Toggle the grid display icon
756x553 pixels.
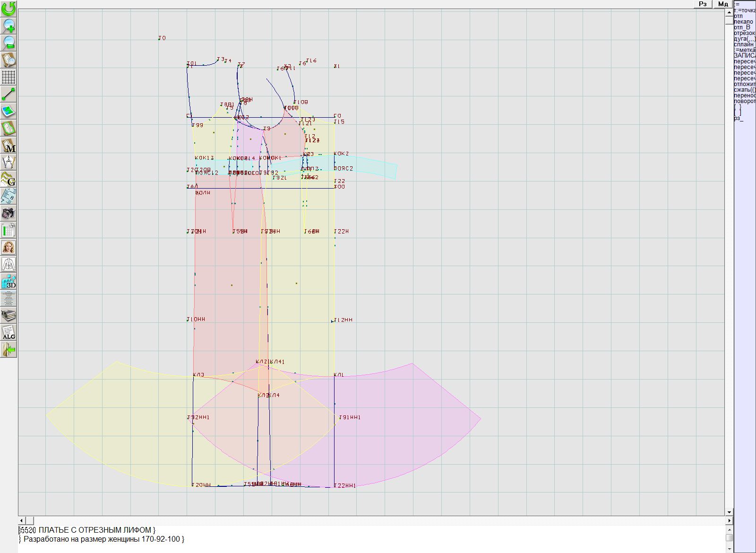[9, 77]
